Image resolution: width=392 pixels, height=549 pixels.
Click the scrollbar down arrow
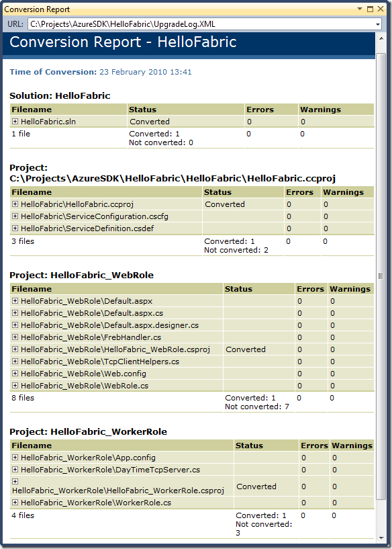tap(381, 538)
